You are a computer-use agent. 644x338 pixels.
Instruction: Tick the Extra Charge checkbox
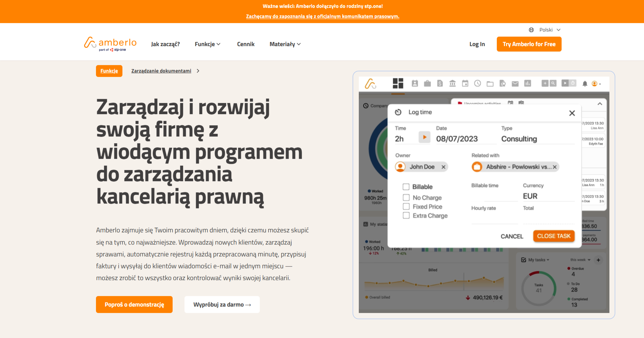[x=406, y=215]
